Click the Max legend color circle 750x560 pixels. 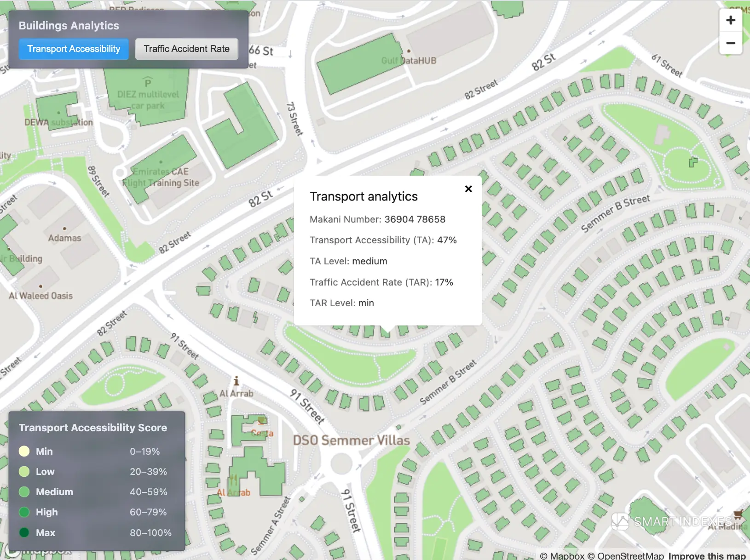(x=24, y=532)
